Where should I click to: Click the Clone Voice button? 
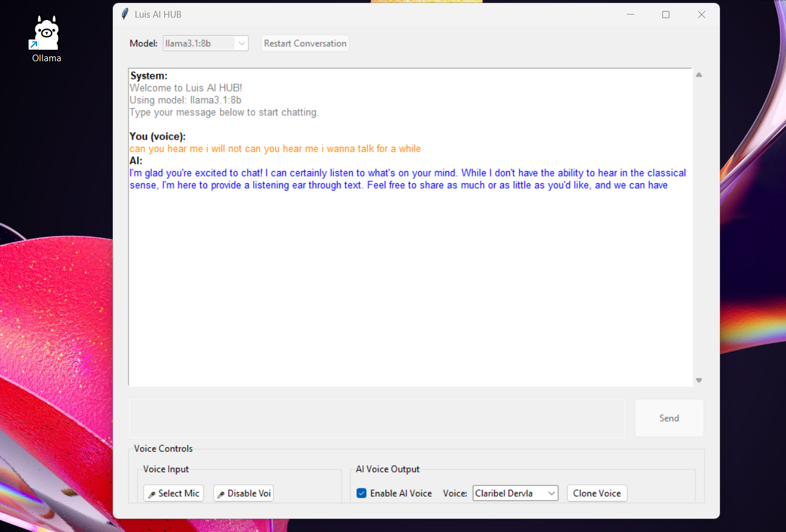click(x=597, y=493)
